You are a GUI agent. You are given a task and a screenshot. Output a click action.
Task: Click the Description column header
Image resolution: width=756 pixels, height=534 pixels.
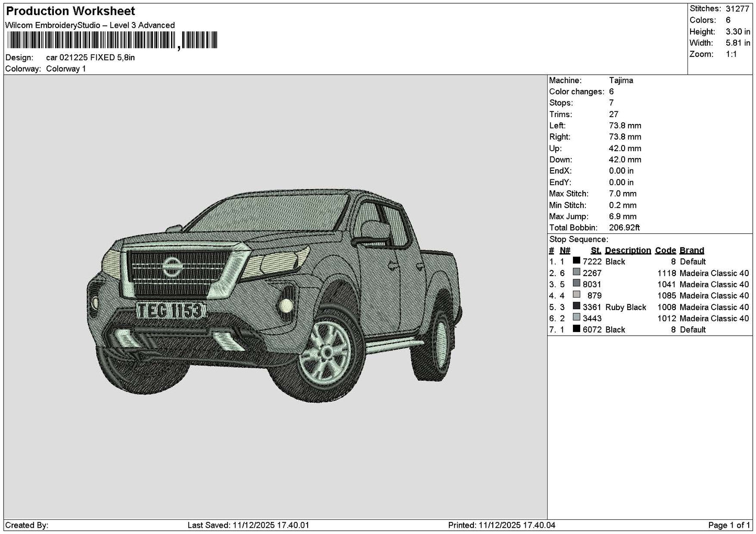click(628, 251)
